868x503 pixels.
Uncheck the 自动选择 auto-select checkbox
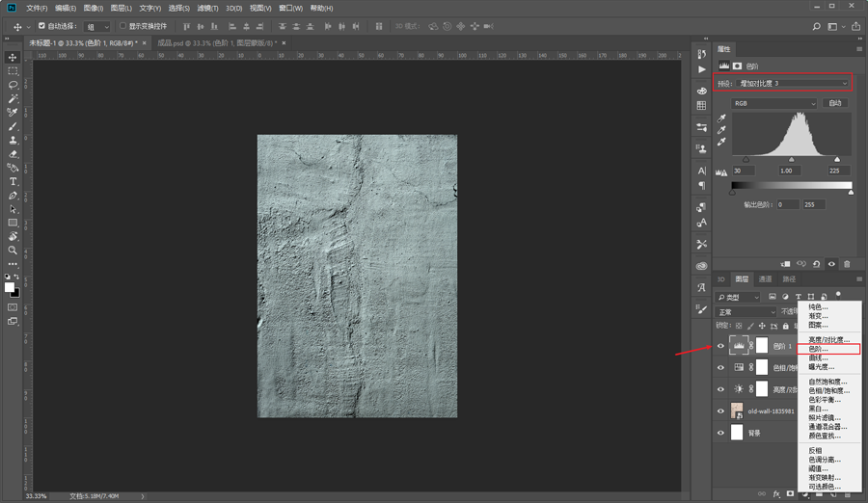(x=41, y=26)
